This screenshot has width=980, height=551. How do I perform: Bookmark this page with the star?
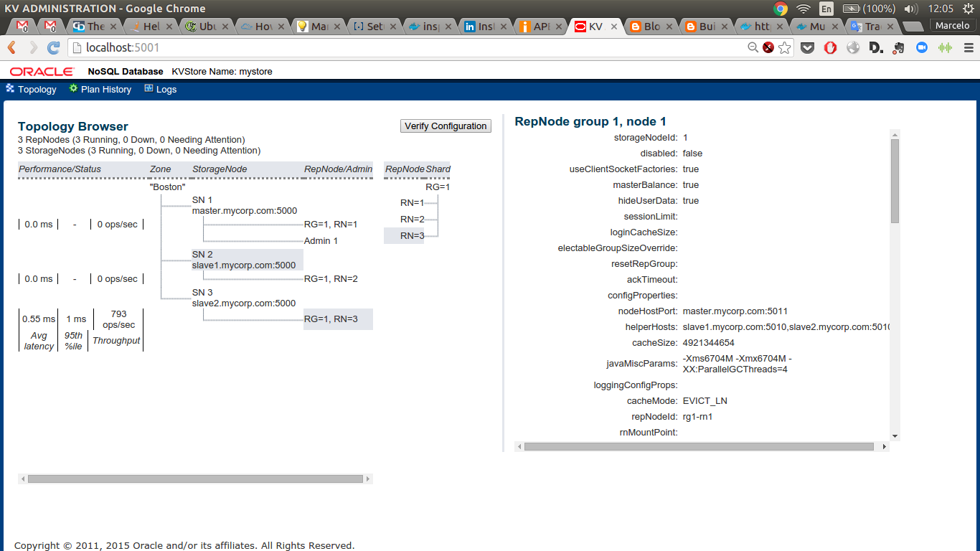click(785, 48)
